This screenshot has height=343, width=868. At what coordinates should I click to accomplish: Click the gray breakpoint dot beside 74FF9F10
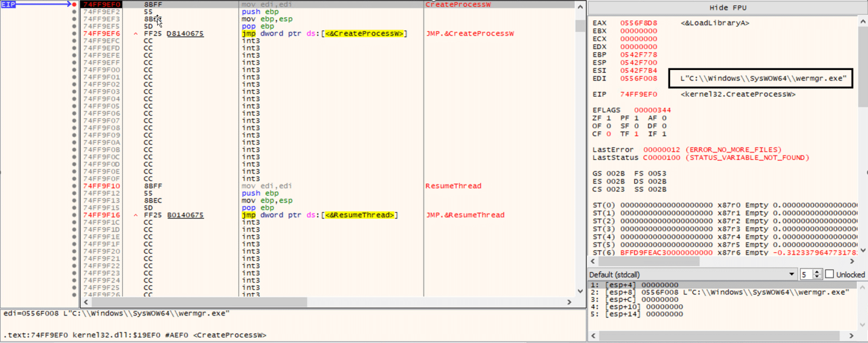click(73, 185)
